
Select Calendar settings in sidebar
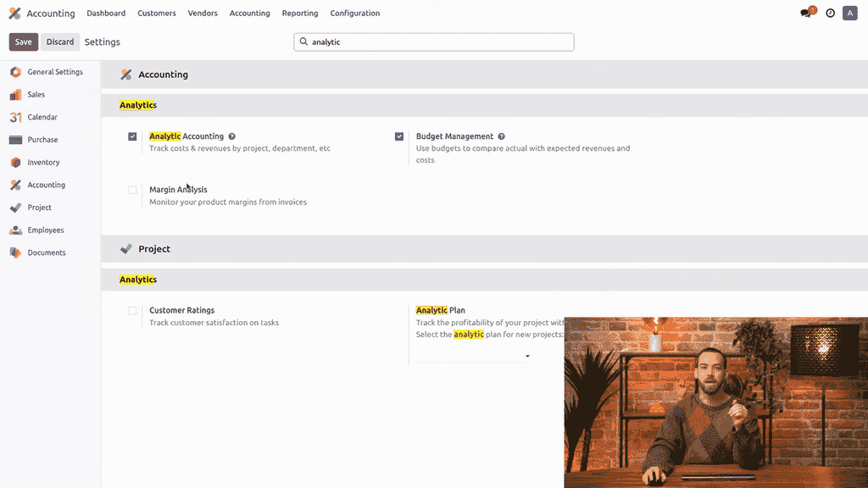coord(42,117)
